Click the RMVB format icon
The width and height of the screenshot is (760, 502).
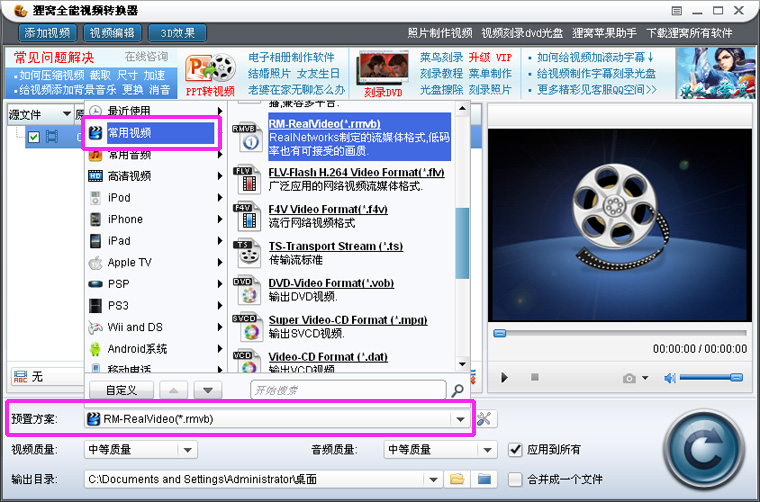tap(248, 138)
